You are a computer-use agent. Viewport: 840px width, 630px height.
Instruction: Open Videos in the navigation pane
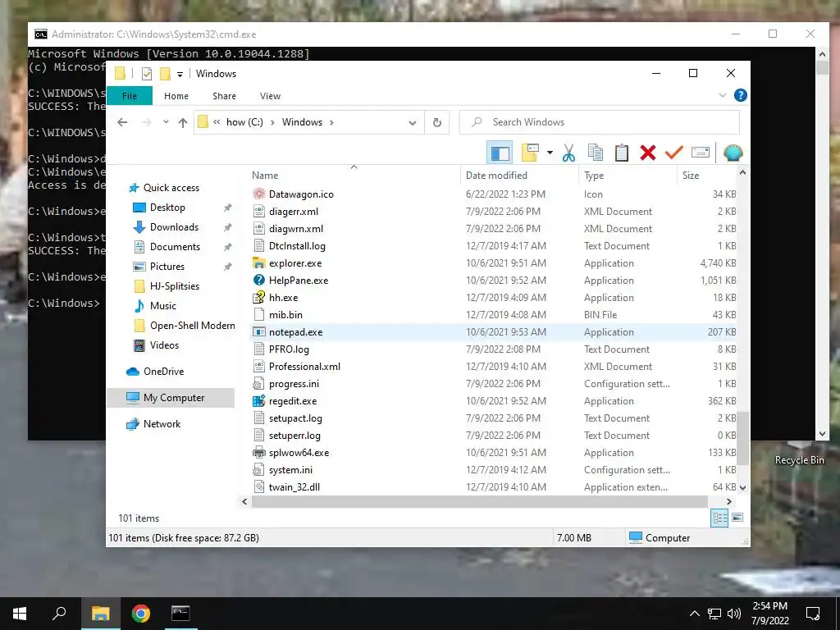(164, 345)
